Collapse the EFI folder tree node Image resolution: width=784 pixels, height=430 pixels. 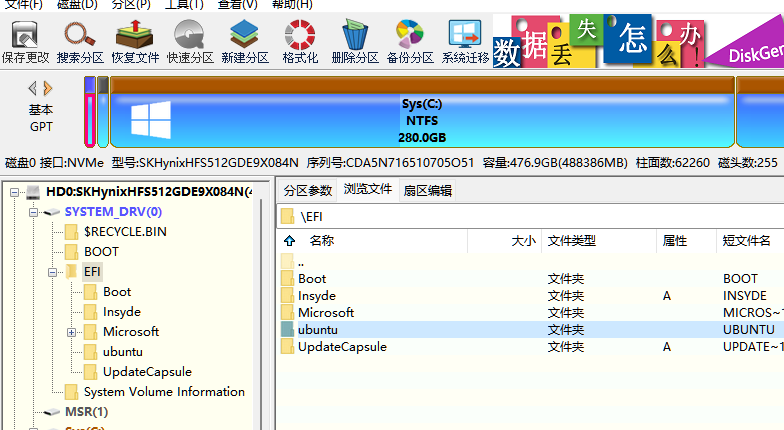point(52,272)
